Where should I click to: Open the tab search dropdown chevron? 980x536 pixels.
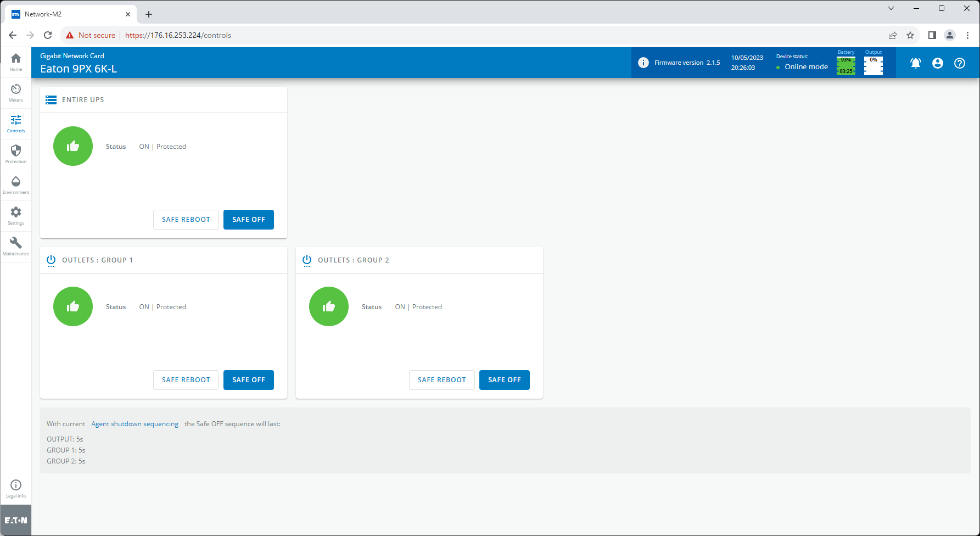tap(891, 8)
